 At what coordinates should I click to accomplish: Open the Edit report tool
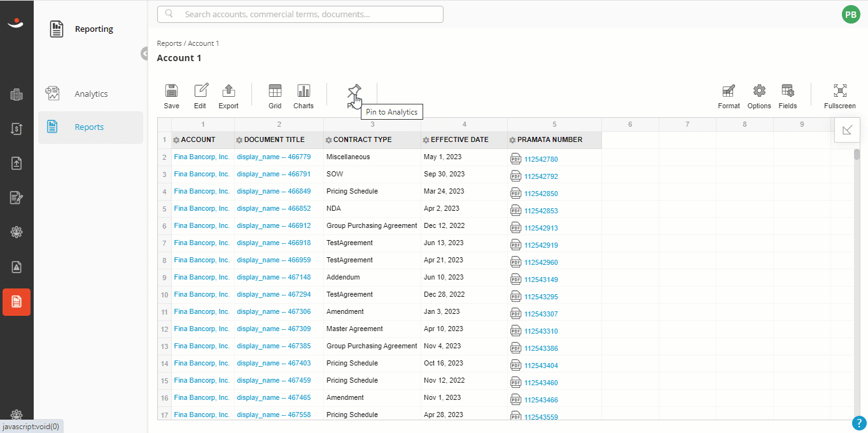point(200,90)
